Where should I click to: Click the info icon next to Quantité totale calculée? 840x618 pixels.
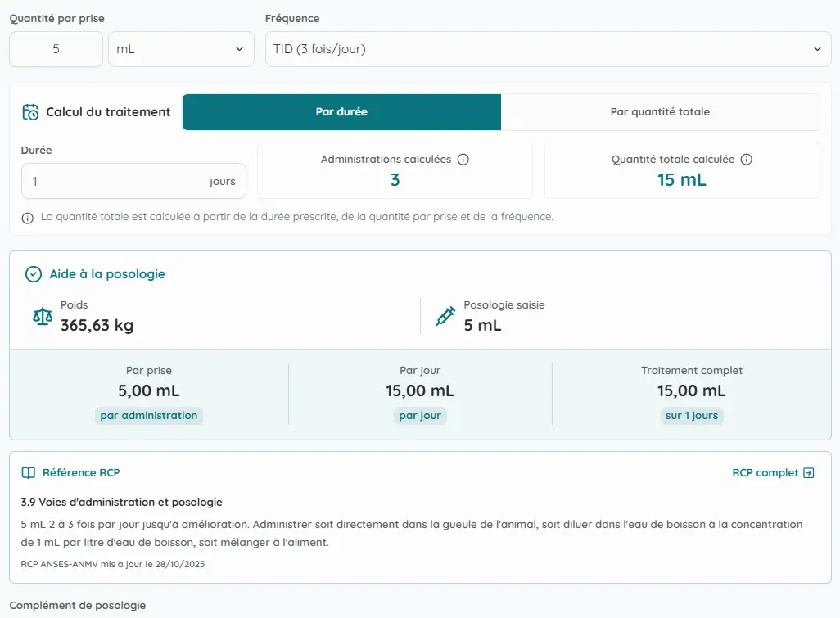tap(746, 159)
